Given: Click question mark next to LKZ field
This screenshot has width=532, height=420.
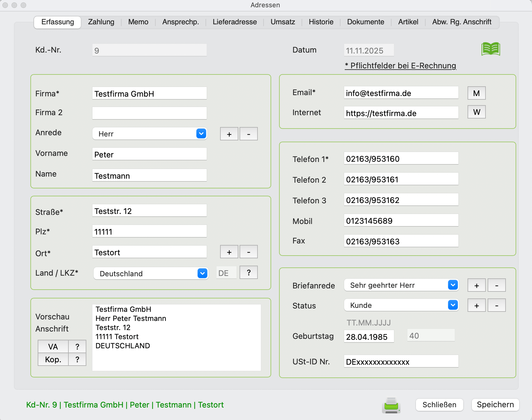Looking at the screenshot, I should click(248, 273).
